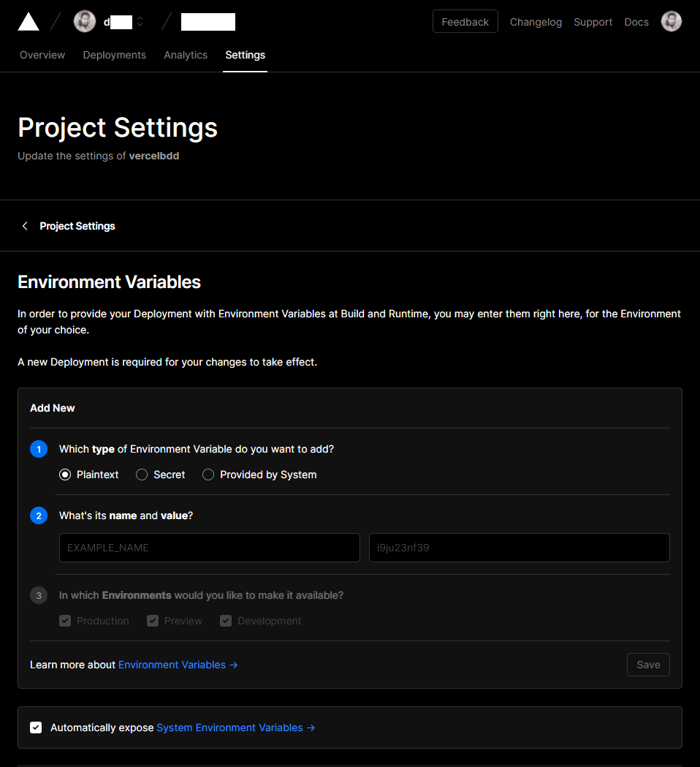Uncheck Automatically expose System Environment Variables

pos(36,728)
